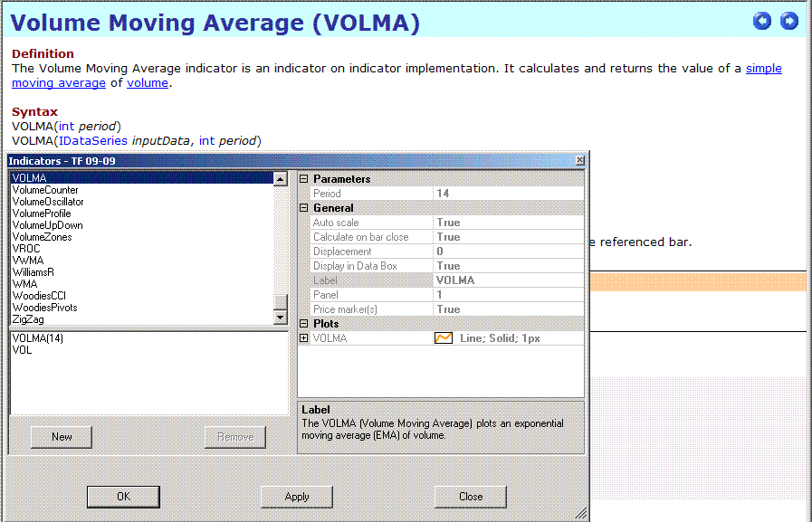Select VolumeUpDown in the list
Image resolution: width=812 pixels, height=522 pixels.
point(142,225)
